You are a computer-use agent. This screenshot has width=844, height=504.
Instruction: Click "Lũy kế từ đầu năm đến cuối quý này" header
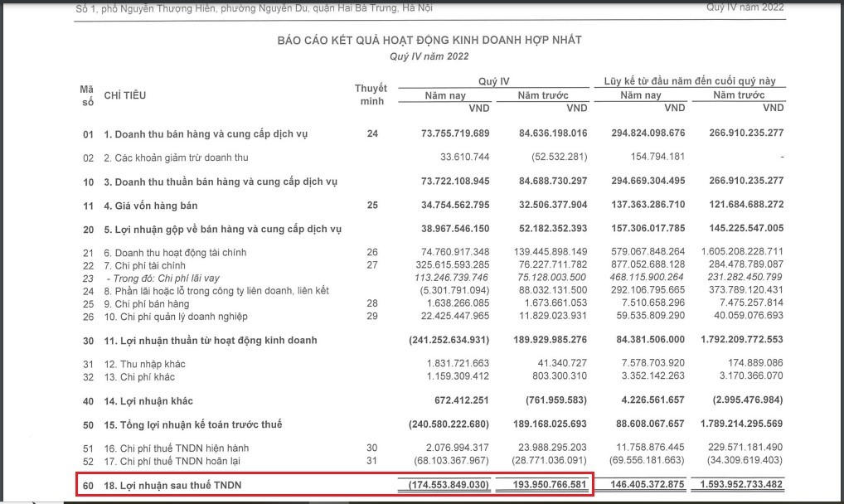[689, 81]
